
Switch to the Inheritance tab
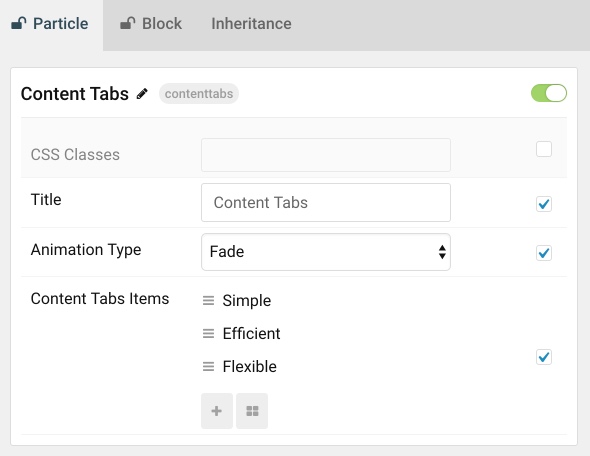pos(251,24)
